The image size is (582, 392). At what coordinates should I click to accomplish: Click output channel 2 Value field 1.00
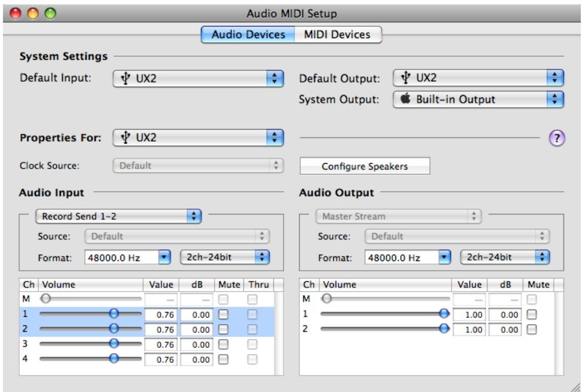(x=469, y=330)
